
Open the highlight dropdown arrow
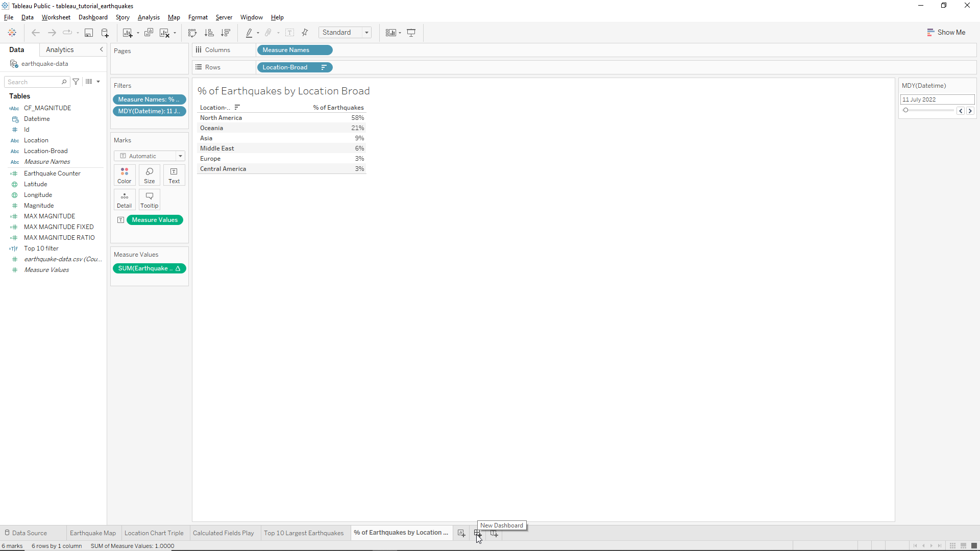coord(258,33)
